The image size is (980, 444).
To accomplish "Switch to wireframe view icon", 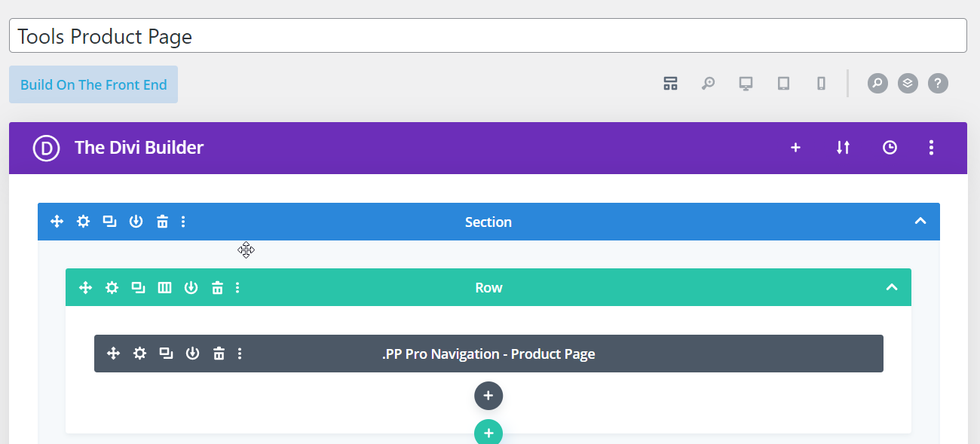I will click(x=670, y=83).
